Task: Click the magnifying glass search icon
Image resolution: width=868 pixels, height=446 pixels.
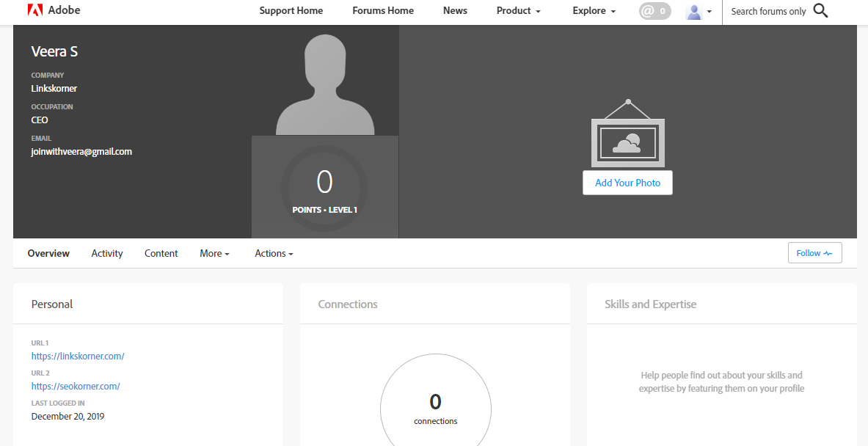Action: (x=820, y=11)
